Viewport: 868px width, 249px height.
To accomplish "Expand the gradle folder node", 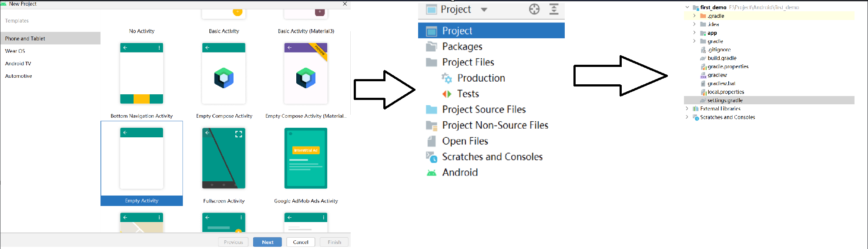I will [x=694, y=41].
